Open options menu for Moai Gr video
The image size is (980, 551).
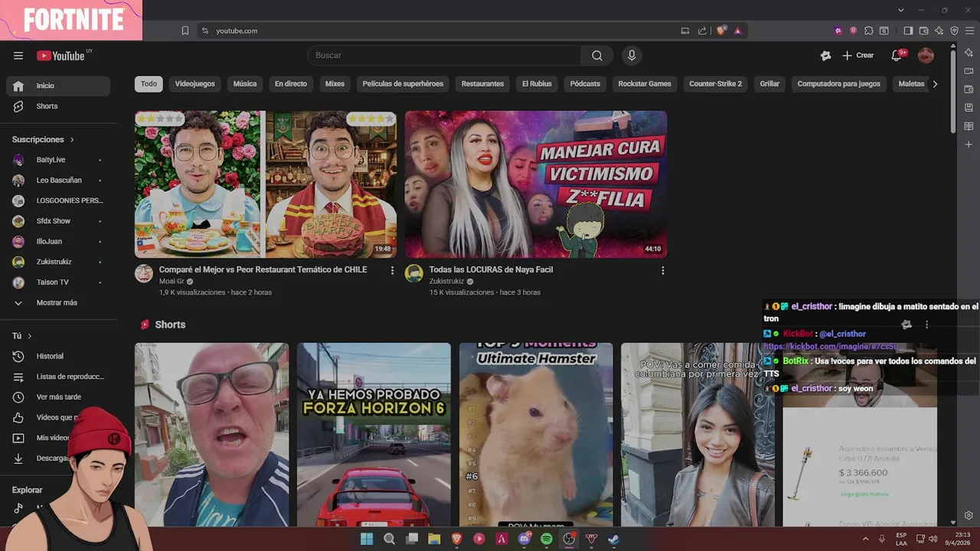(x=393, y=270)
